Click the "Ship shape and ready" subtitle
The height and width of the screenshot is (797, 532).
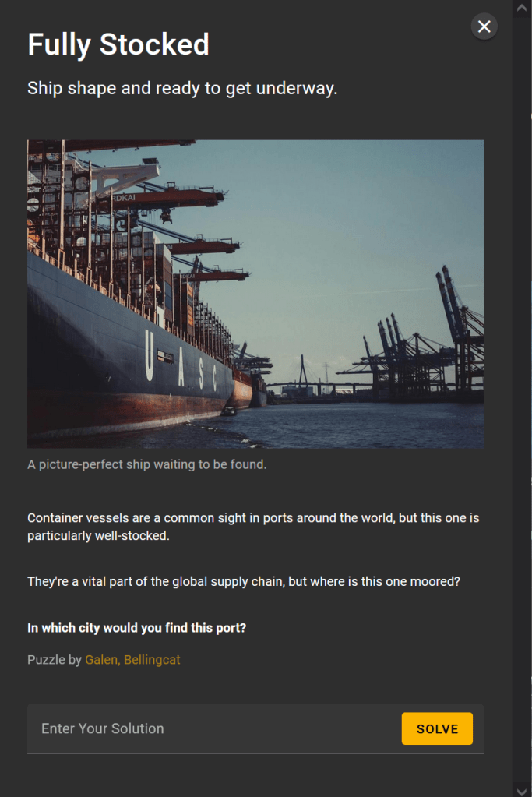tap(182, 88)
